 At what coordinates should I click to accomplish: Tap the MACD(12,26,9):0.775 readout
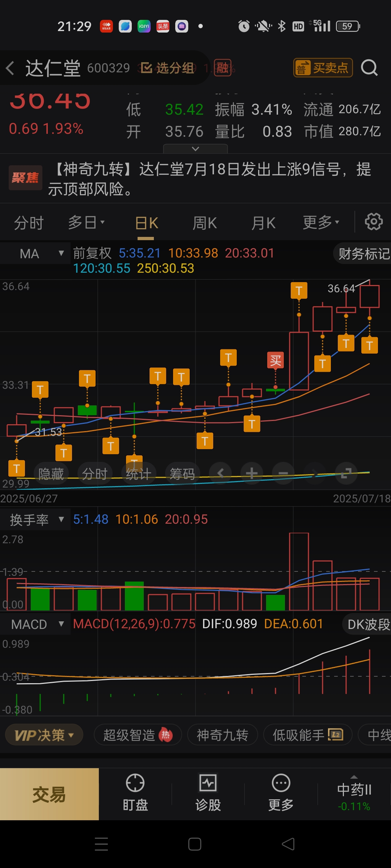(x=134, y=624)
